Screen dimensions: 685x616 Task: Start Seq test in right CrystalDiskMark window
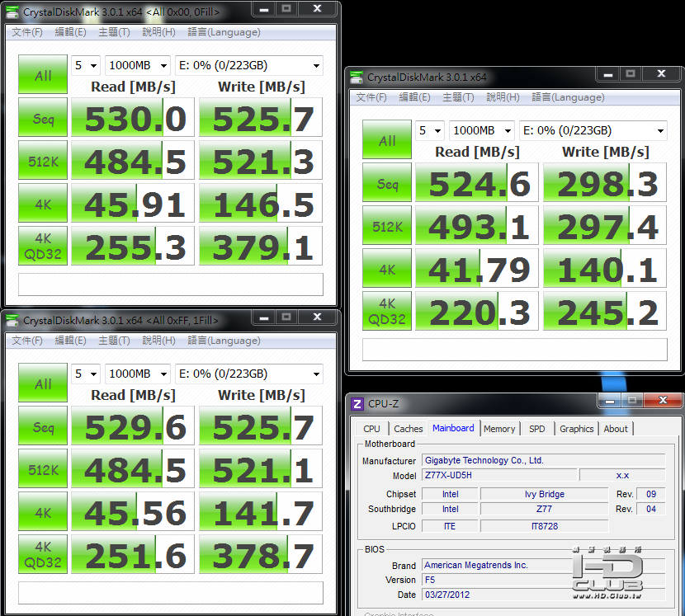tap(387, 182)
